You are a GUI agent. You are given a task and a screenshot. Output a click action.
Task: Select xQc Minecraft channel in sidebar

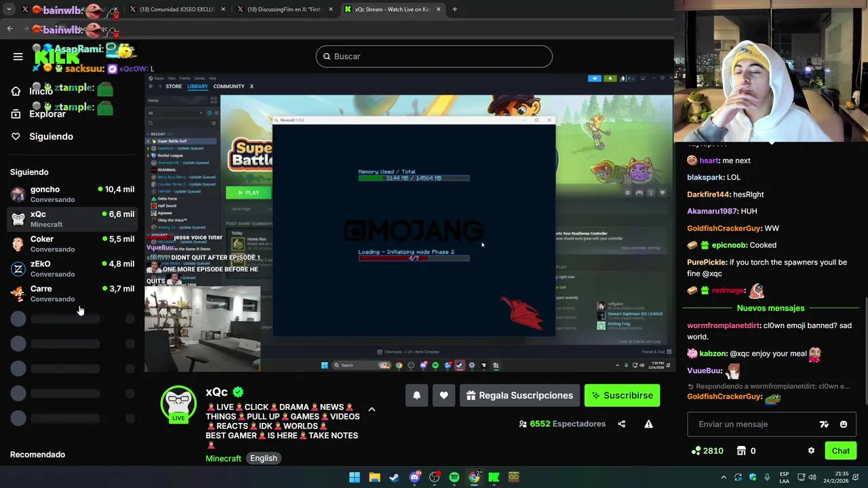[x=73, y=219]
